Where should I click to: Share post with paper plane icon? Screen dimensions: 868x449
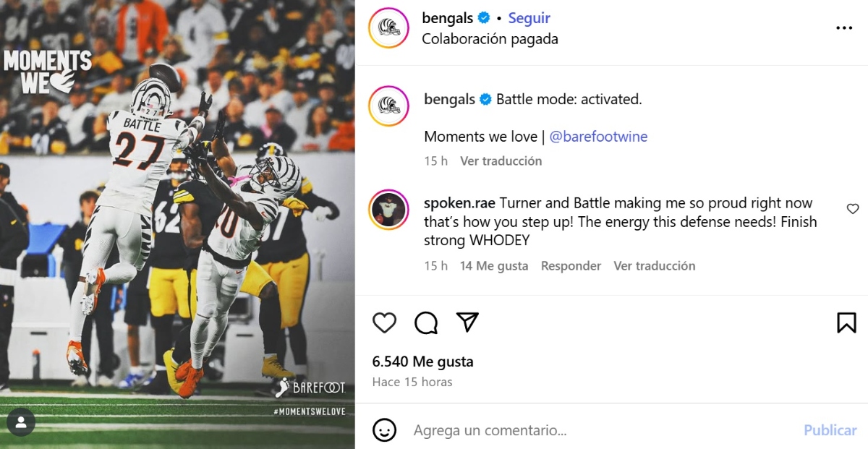coord(468,322)
